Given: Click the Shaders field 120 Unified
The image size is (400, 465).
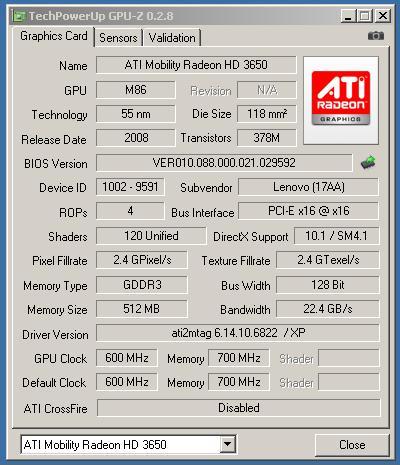Looking at the screenshot, I should click(x=151, y=236).
